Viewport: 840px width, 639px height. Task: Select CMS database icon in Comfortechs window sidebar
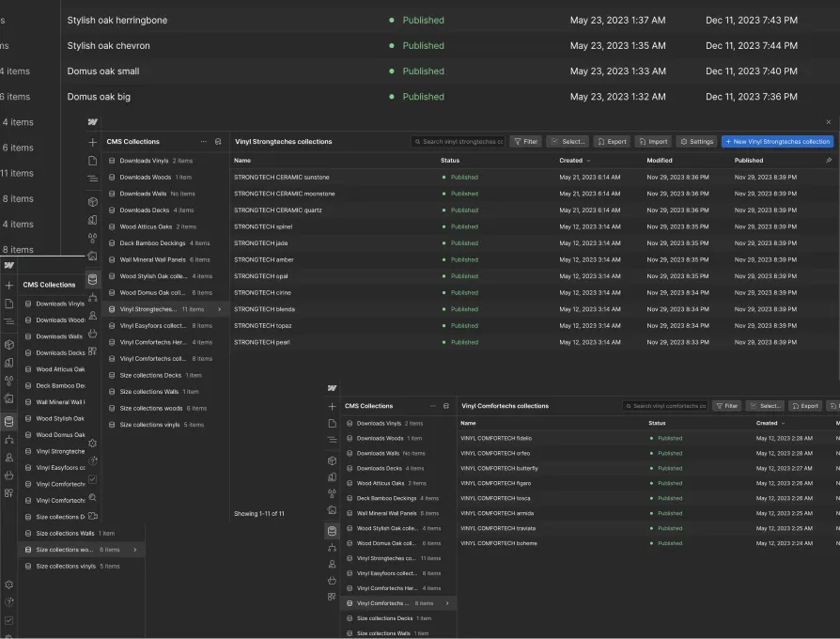332,531
